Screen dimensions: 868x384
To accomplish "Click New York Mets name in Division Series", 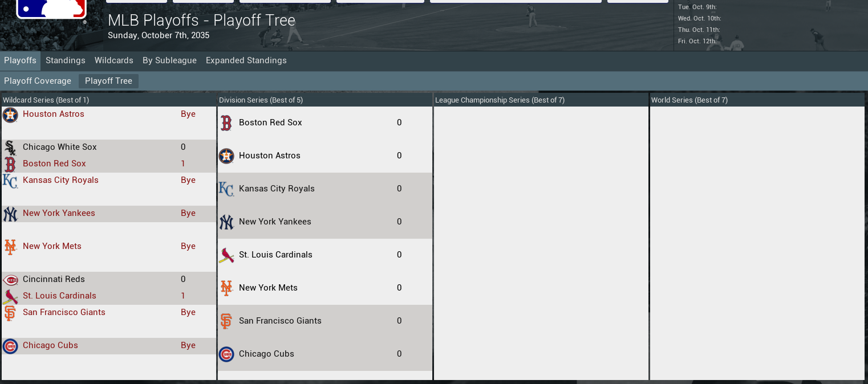I will [268, 288].
